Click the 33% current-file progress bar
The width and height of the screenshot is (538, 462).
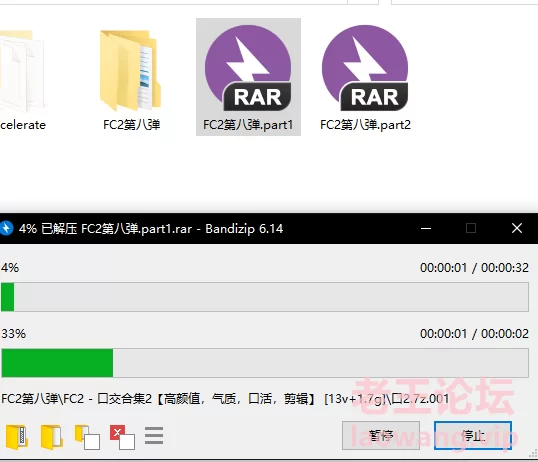265,363
